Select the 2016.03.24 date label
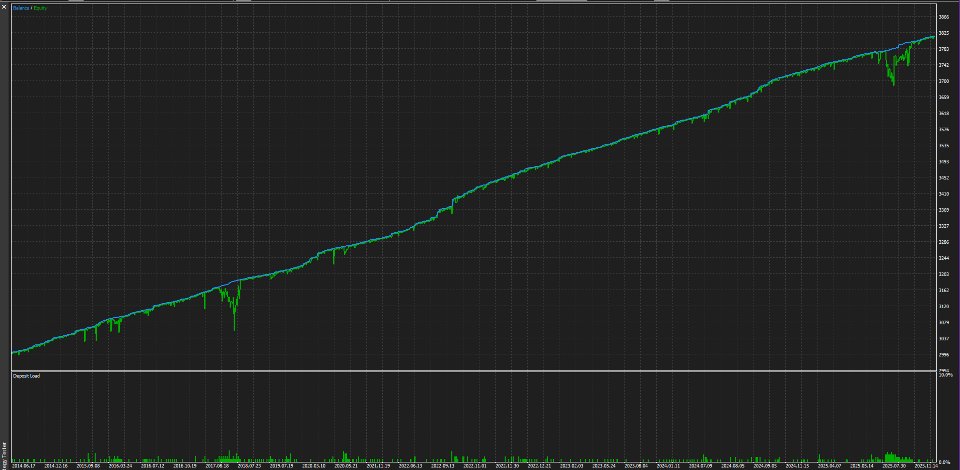Image resolution: width=960 pixels, height=470 pixels. 120,466
